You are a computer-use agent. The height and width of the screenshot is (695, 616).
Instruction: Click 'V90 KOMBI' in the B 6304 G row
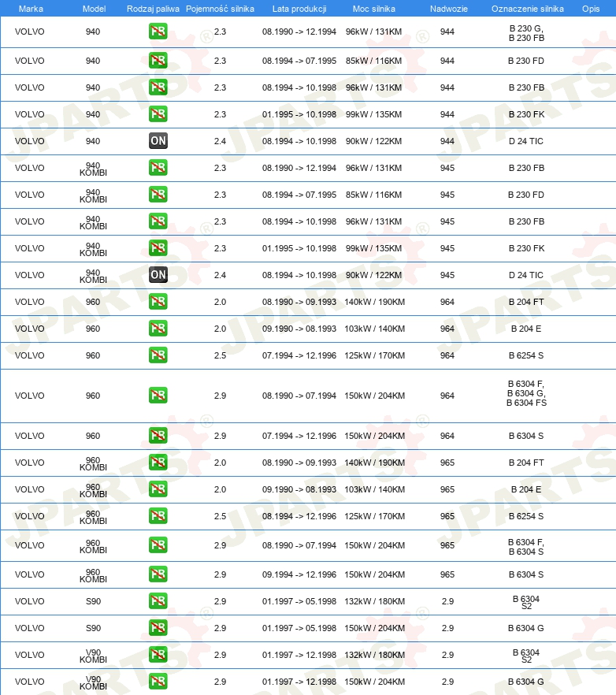[93, 682]
